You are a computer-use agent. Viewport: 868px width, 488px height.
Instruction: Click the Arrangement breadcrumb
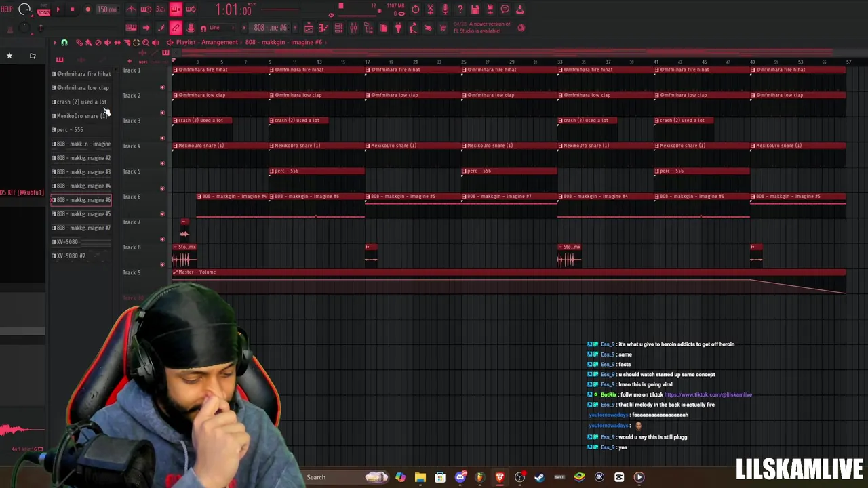click(x=219, y=42)
